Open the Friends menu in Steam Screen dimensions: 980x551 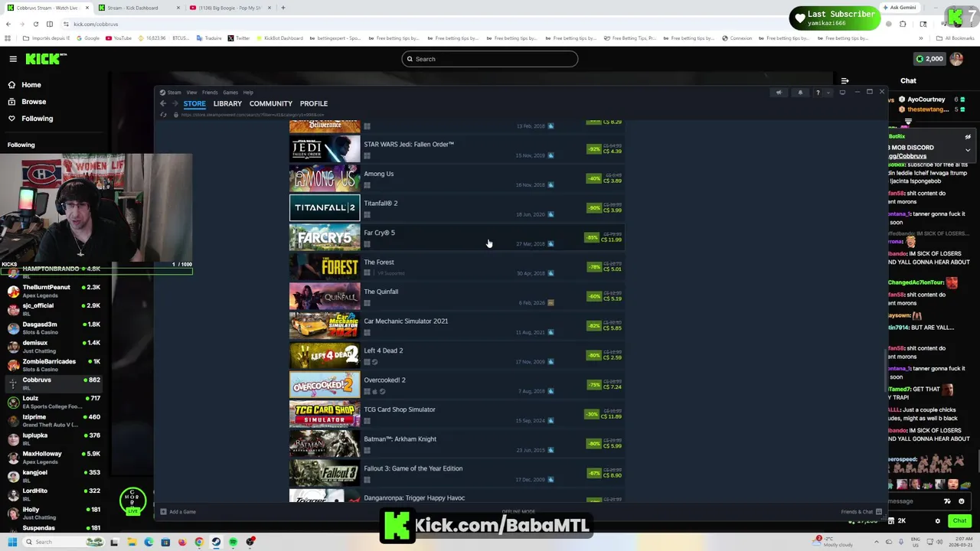point(210,93)
